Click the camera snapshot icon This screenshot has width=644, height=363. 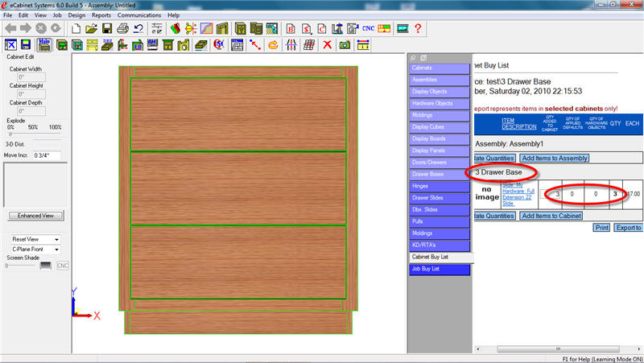[x=345, y=45]
